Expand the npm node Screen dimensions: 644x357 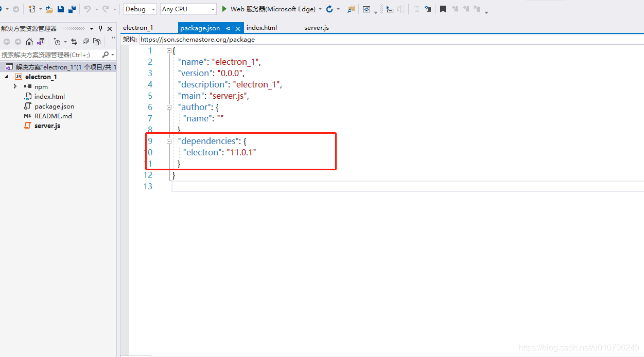[15, 86]
